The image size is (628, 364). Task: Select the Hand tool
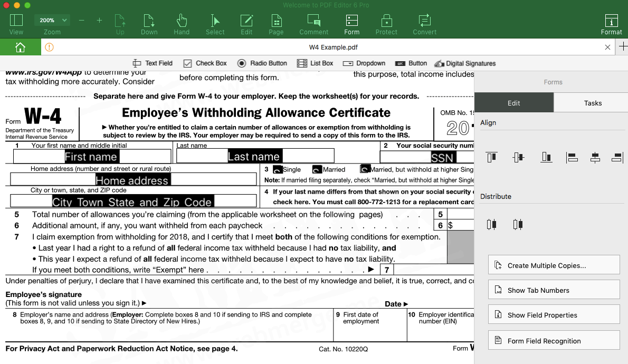coord(182,24)
